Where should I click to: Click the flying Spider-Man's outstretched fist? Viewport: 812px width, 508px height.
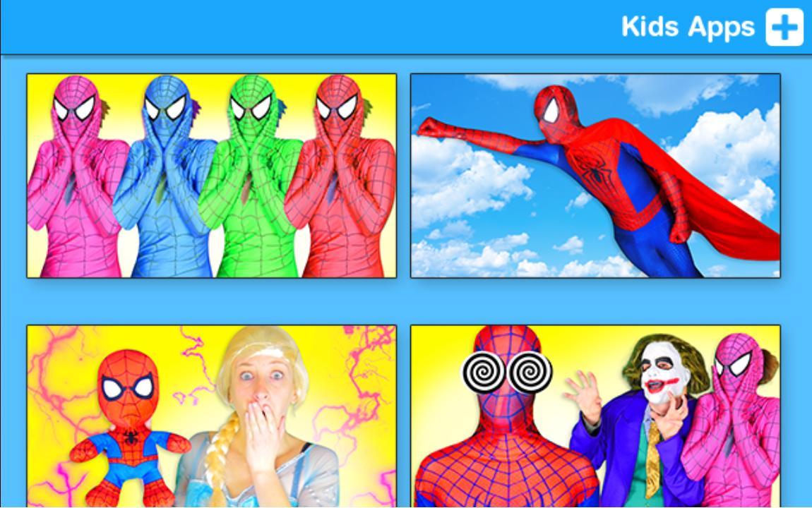[x=432, y=128]
